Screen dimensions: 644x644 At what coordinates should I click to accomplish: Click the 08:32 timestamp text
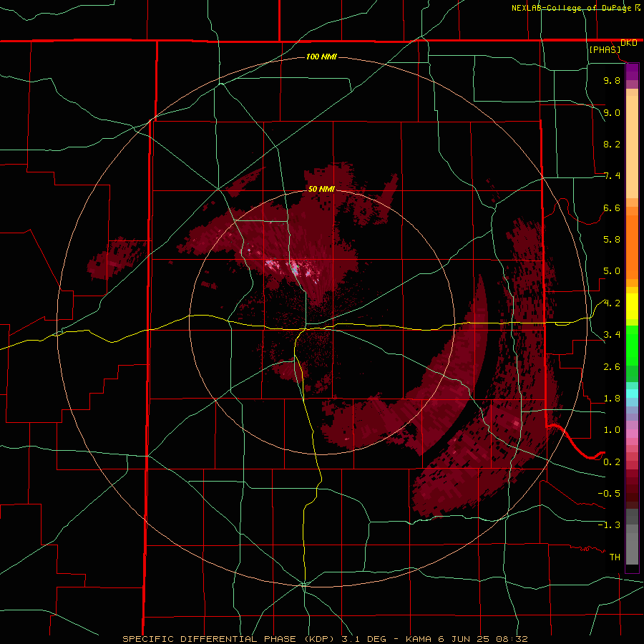click(511, 639)
